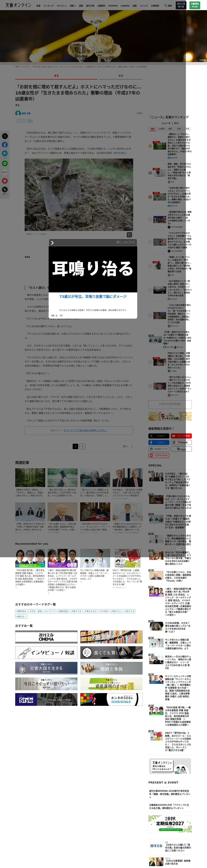Open the ニュース breadcrumb link

[x=25, y=67]
